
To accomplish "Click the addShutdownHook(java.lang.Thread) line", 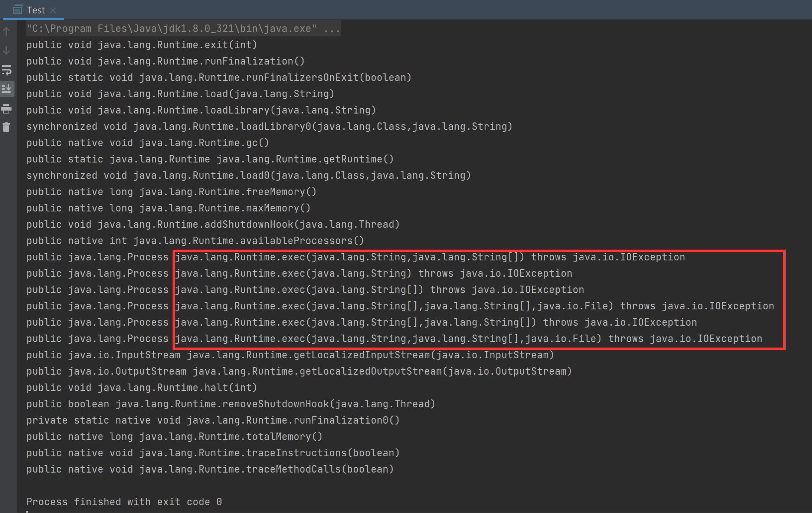I will pos(213,224).
